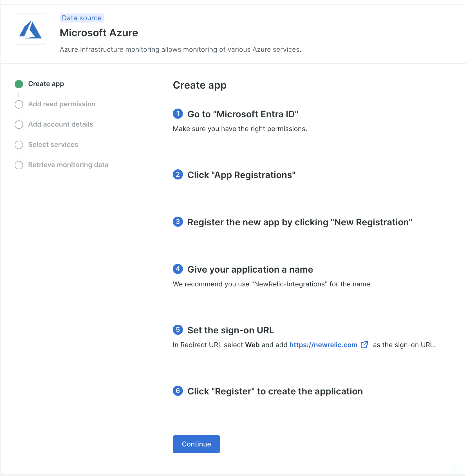The width and height of the screenshot is (466, 476).
Task: Select the Add read permission step circle
Action: 19,104
